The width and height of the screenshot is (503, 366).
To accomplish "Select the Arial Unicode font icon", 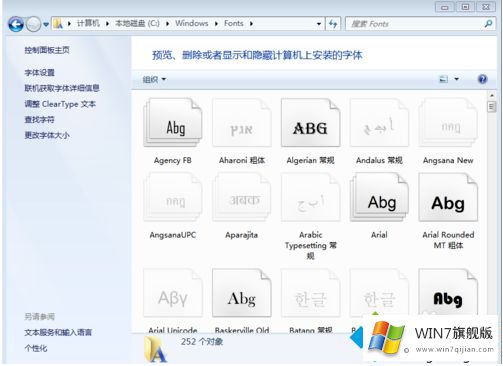I will 173,293.
